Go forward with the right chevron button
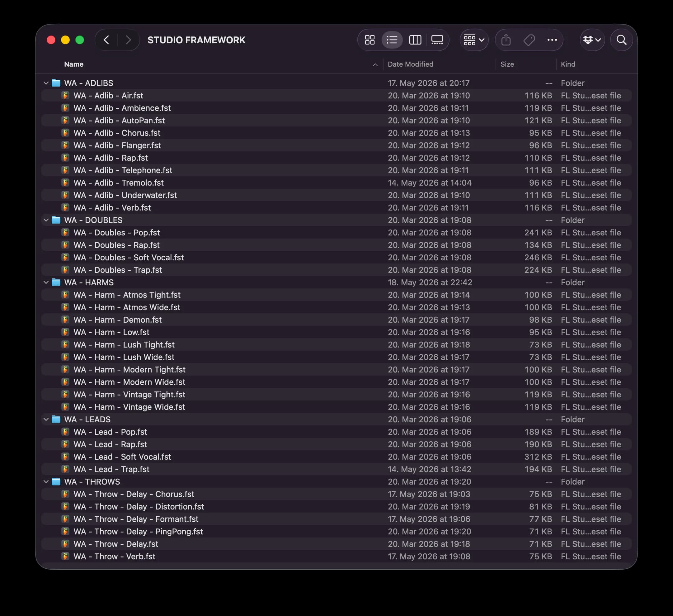The width and height of the screenshot is (673, 616). (128, 40)
